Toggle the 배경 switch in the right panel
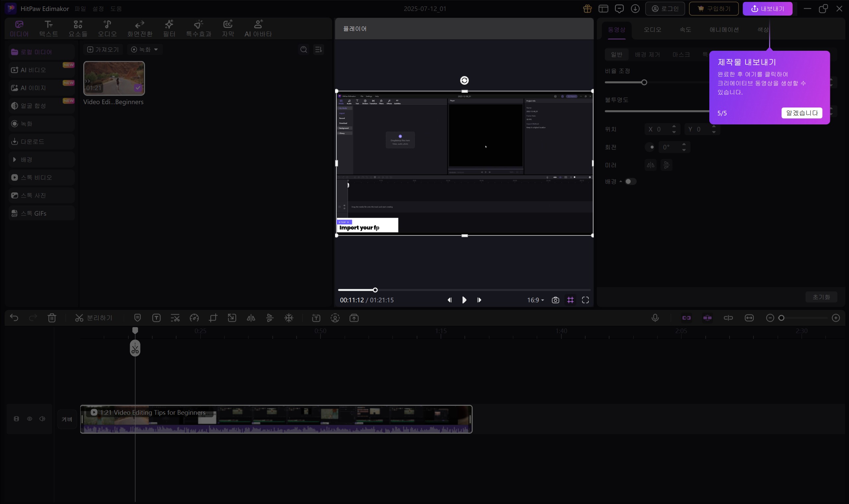Screen dimensions: 849x504 click(630, 181)
